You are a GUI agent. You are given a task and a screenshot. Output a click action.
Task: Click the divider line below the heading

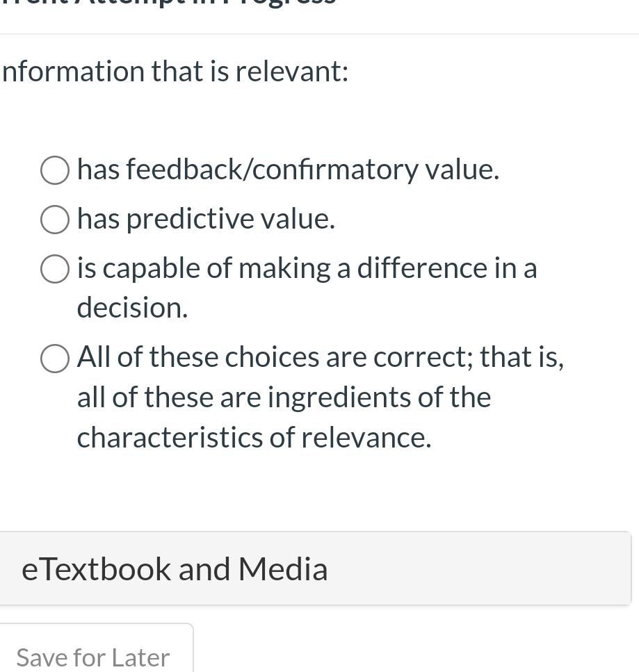[x=319, y=31]
